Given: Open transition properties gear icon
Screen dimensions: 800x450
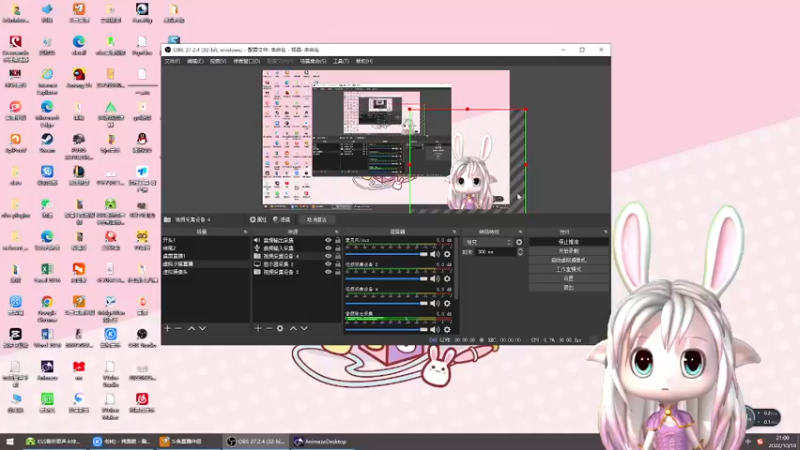Looking at the screenshot, I should (x=519, y=242).
